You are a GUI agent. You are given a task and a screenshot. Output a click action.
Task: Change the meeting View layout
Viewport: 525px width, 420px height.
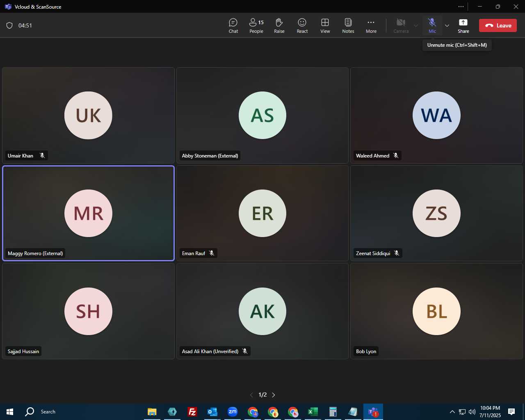[325, 25]
